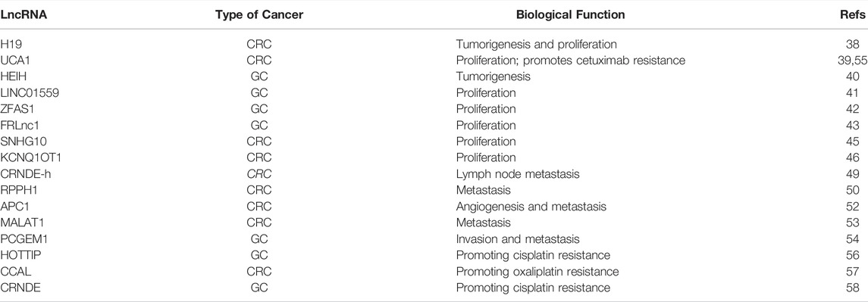Select Promoting oxaliplatin resistance text

coord(537,271)
